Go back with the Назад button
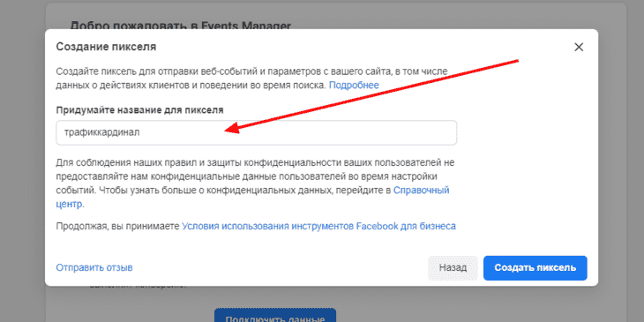Viewport: 644px width, 322px height. 453,268
